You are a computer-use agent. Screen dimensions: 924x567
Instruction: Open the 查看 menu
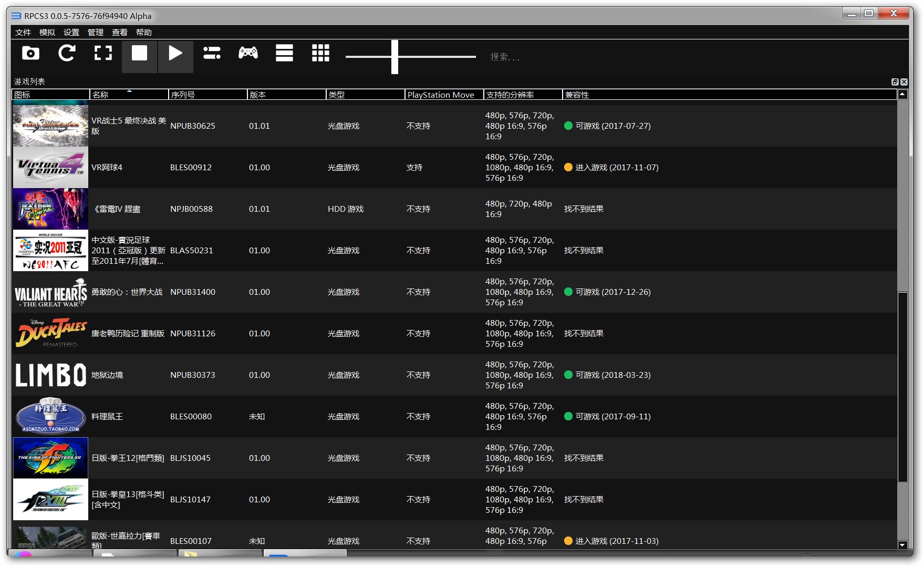click(120, 33)
